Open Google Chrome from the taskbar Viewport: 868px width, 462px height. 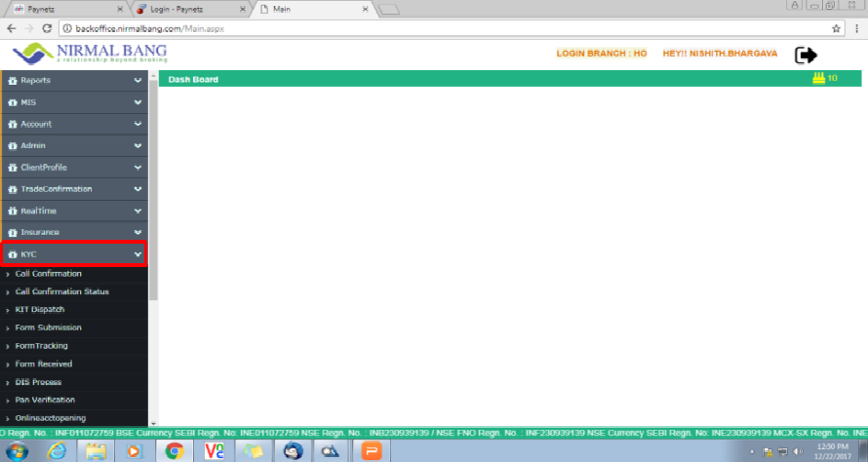[175, 450]
